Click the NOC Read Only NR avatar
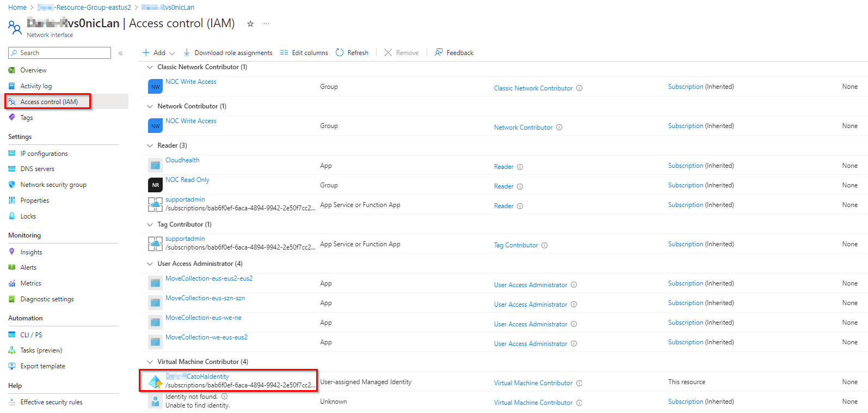868x413 pixels. coord(156,185)
